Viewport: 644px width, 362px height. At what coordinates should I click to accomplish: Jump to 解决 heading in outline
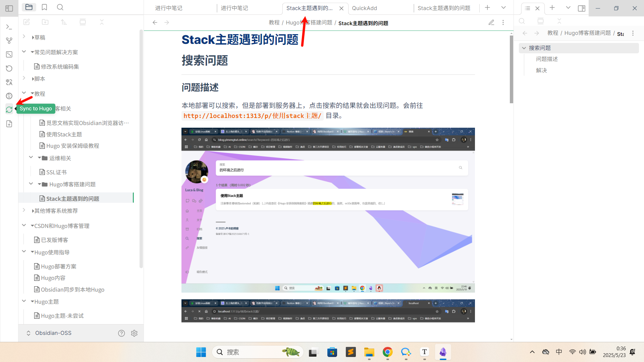coord(541,70)
